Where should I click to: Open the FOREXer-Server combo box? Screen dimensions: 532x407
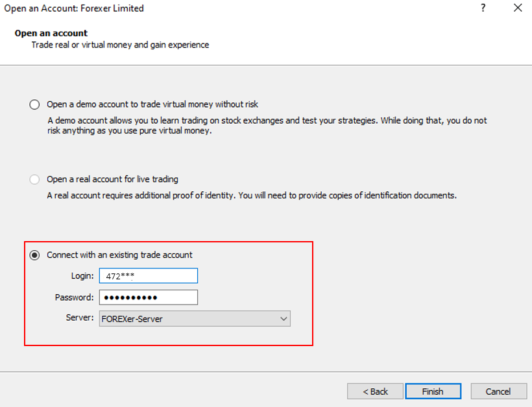(188, 319)
